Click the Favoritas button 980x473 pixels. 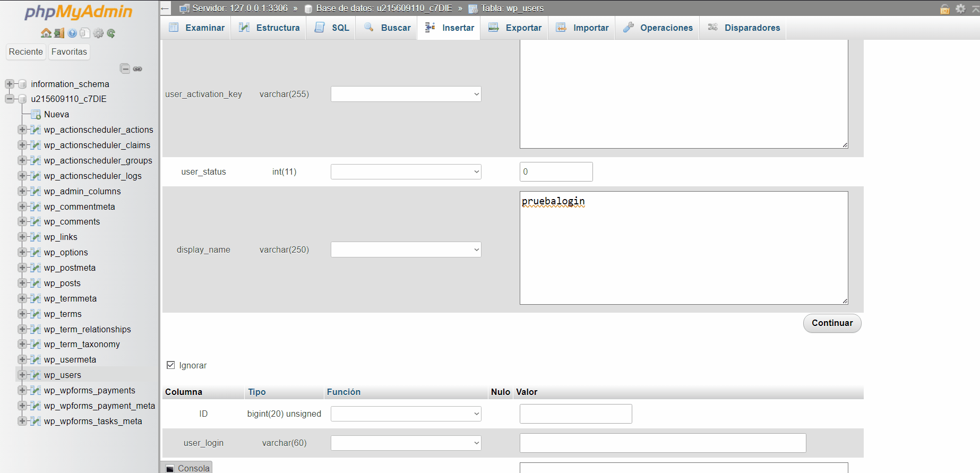pos(69,51)
